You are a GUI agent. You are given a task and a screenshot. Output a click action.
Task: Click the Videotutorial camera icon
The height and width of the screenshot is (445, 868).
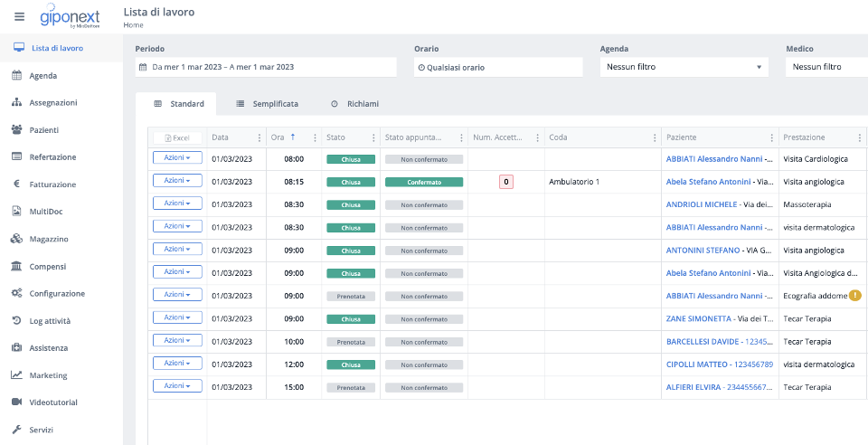coord(16,402)
